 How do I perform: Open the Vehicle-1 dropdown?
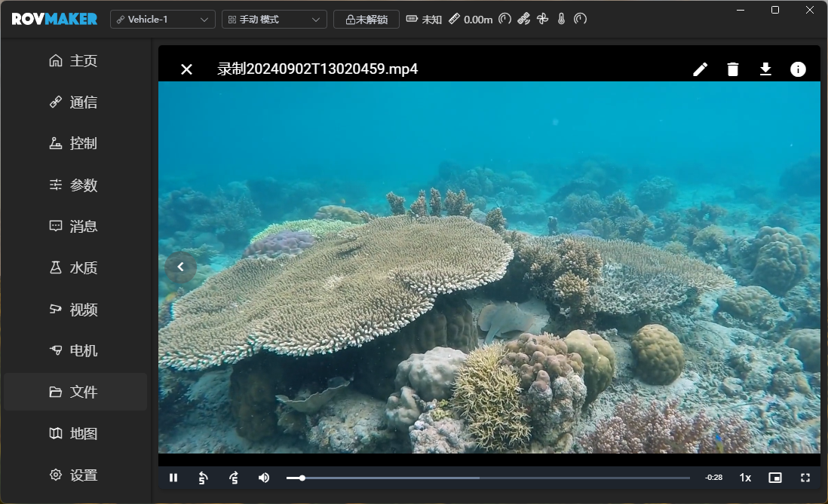[163, 20]
